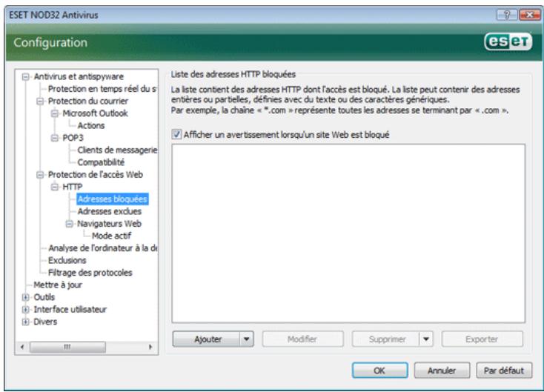Select Adresses exclues tree item

(x=109, y=212)
